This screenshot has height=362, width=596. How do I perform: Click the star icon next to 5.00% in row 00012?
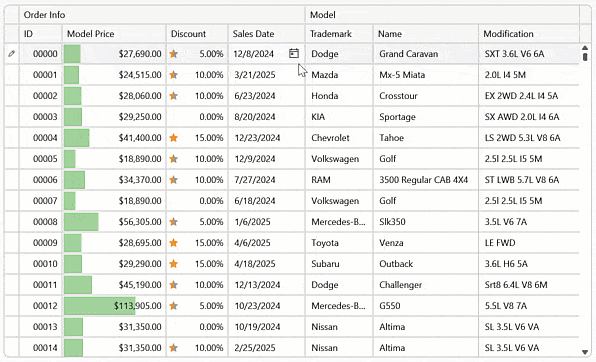pos(174,306)
